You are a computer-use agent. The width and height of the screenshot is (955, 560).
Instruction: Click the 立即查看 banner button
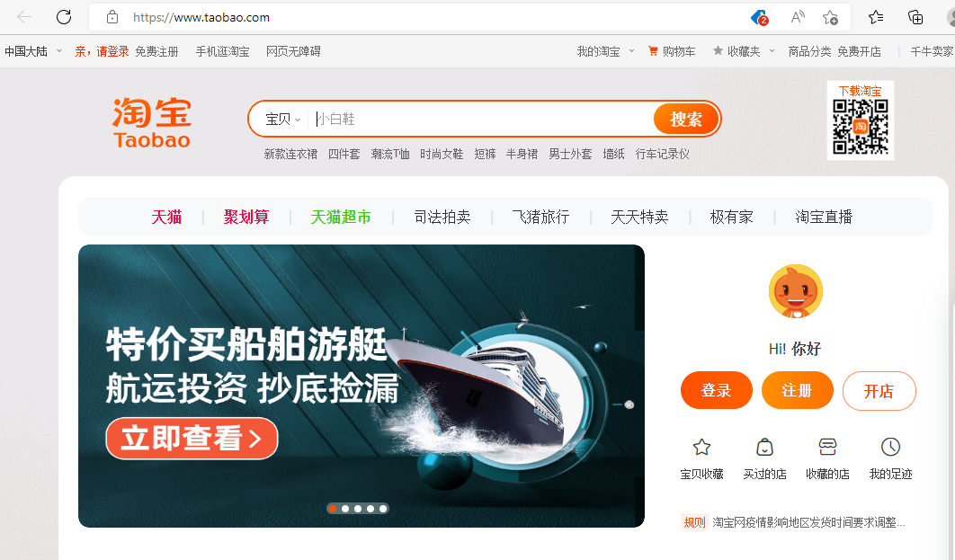(x=192, y=439)
